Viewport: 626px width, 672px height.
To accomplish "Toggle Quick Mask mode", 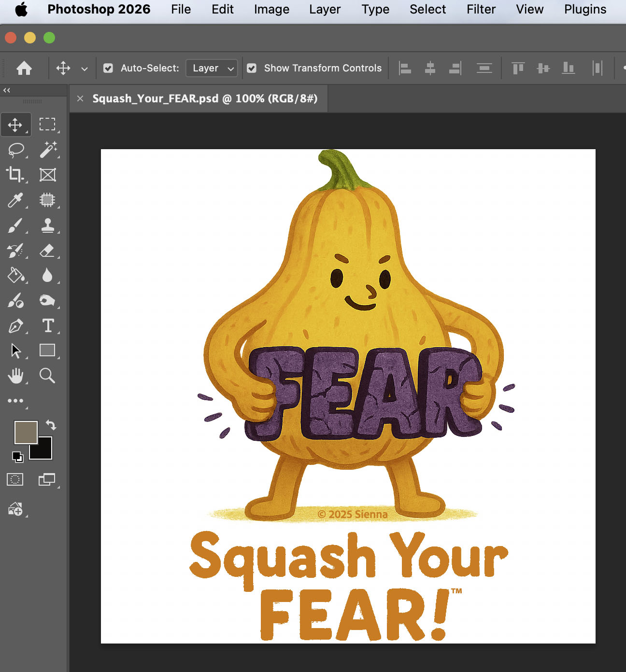I will [15, 479].
